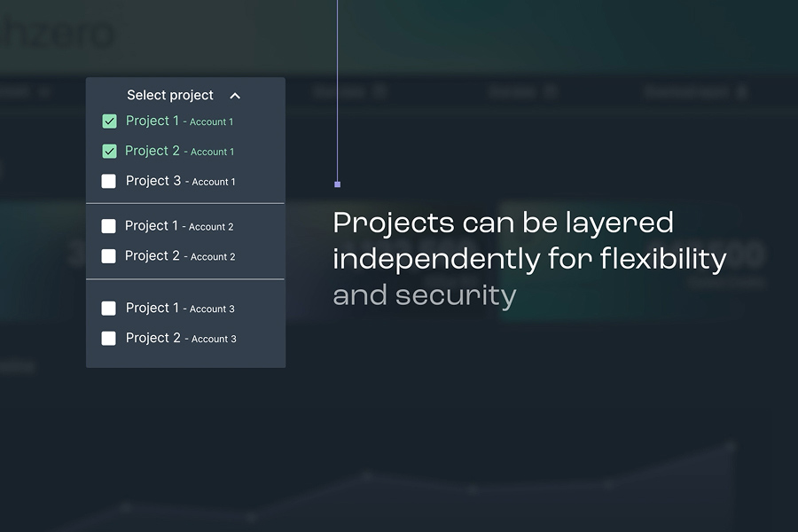The height and width of the screenshot is (532, 798).
Task: Uncheck the Project 2 Account 1 checkbox
Action: 109,152
